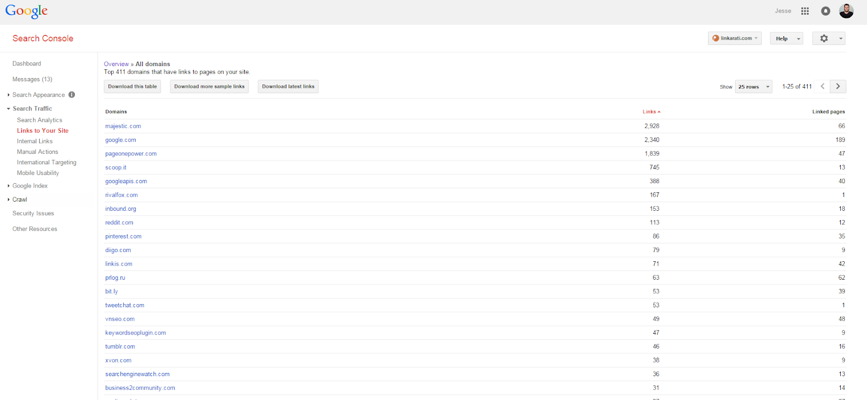
Task: Open Internal Links in the sidebar
Action: coord(35,141)
